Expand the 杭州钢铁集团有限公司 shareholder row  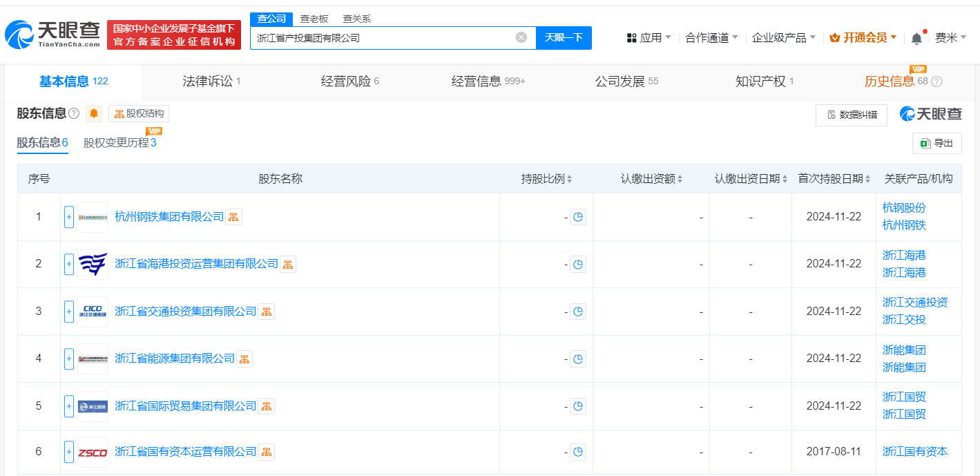(x=69, y=217)
